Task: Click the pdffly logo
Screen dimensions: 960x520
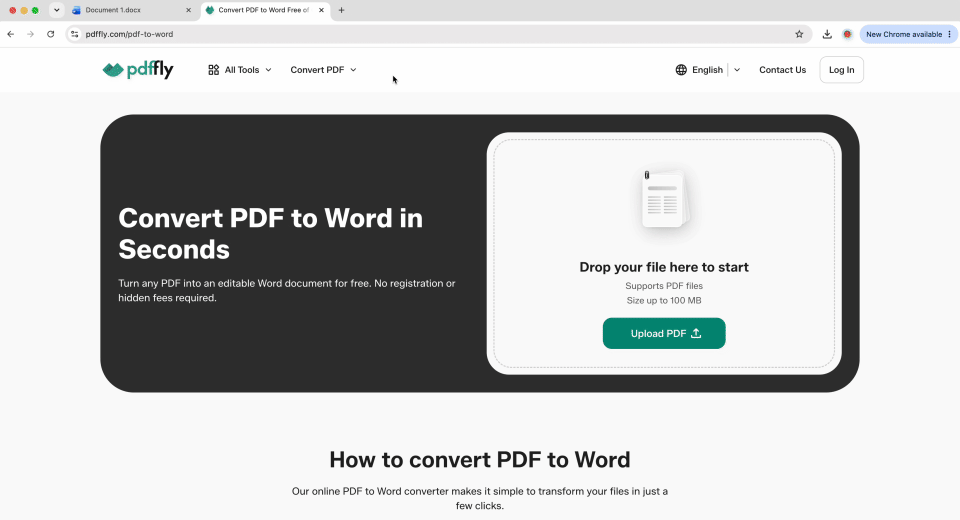Action: [x=138, y=70]
